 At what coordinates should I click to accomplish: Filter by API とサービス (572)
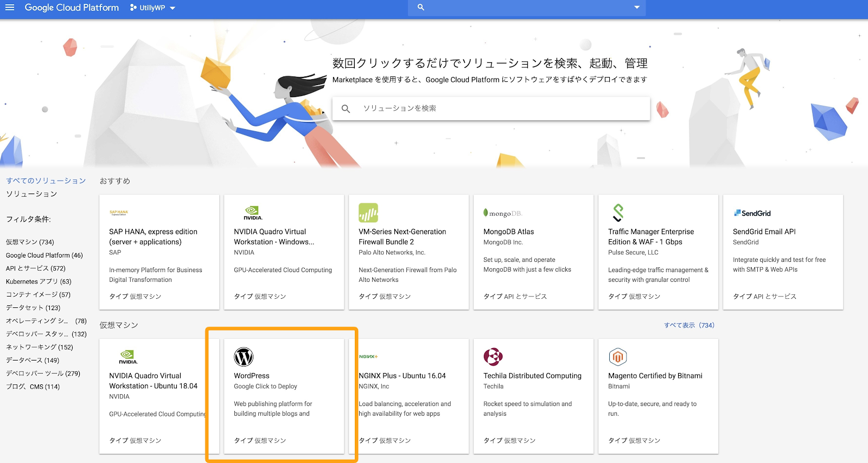coord(36,268)
